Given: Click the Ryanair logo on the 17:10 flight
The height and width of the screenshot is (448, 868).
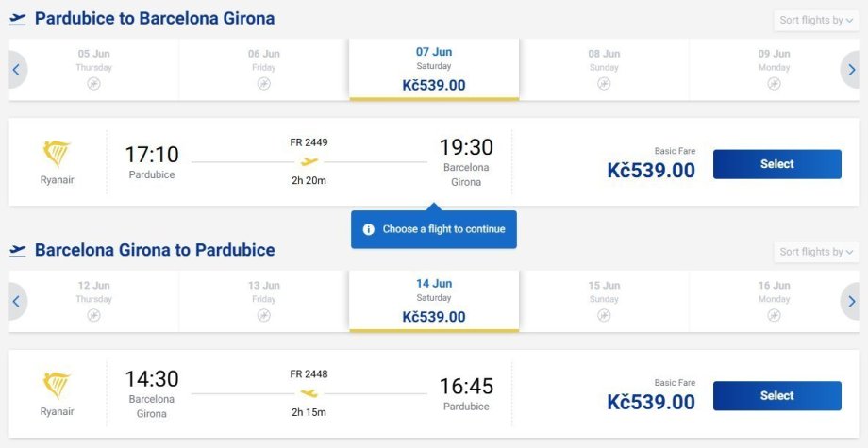Looking at the screenshot, I should tap(57, 155).
